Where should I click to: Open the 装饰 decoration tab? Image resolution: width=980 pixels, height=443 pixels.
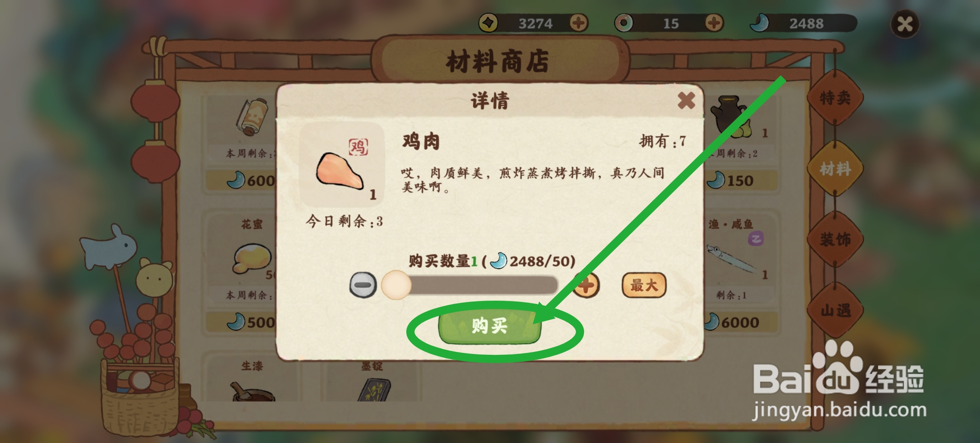click(x=835, y=239)
